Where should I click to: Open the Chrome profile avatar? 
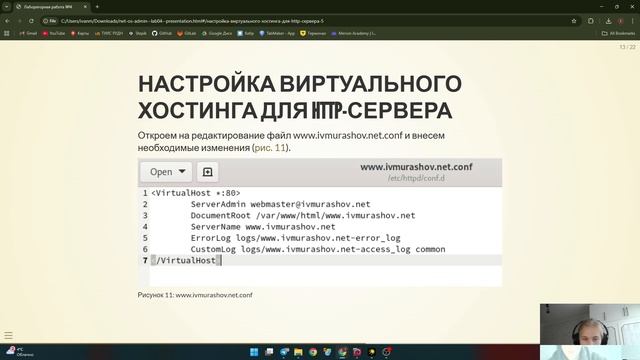(x=620, y=21)
